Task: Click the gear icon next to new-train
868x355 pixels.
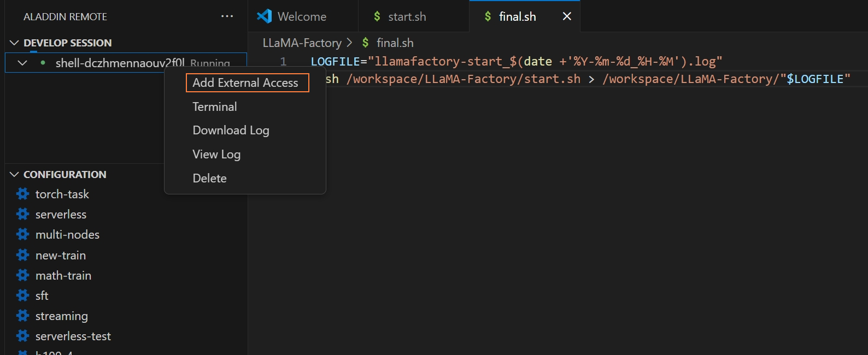Action: [22, 255]
